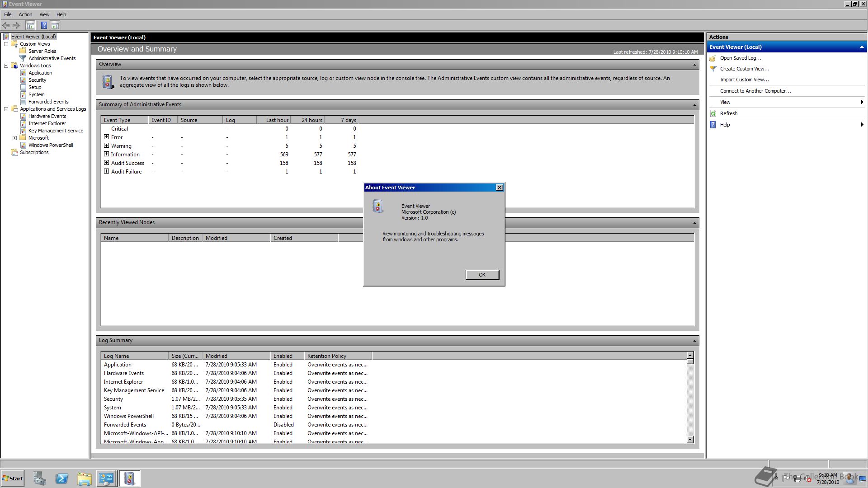Collapse the Log Summary section
This screenshot has height=488, width=868.
[694, 341]
